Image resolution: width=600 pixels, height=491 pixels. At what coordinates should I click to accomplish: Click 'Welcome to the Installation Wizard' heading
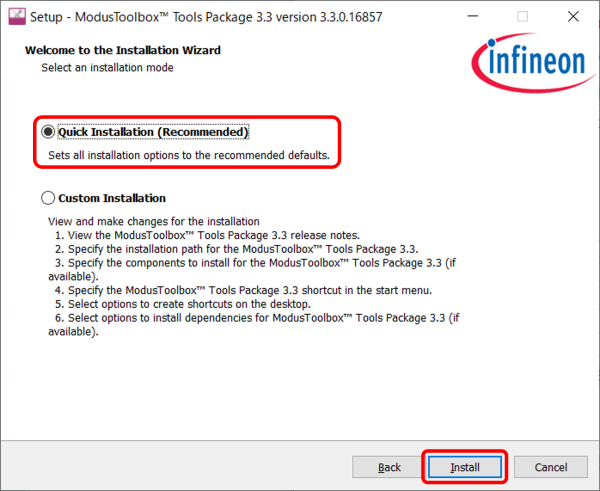pyautogui.click(x=123, y=50)
